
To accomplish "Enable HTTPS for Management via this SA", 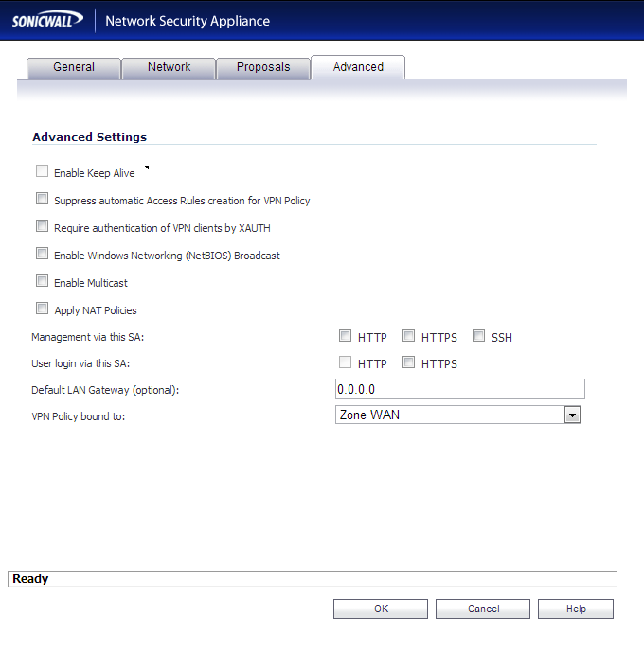I will click(408, 336).
